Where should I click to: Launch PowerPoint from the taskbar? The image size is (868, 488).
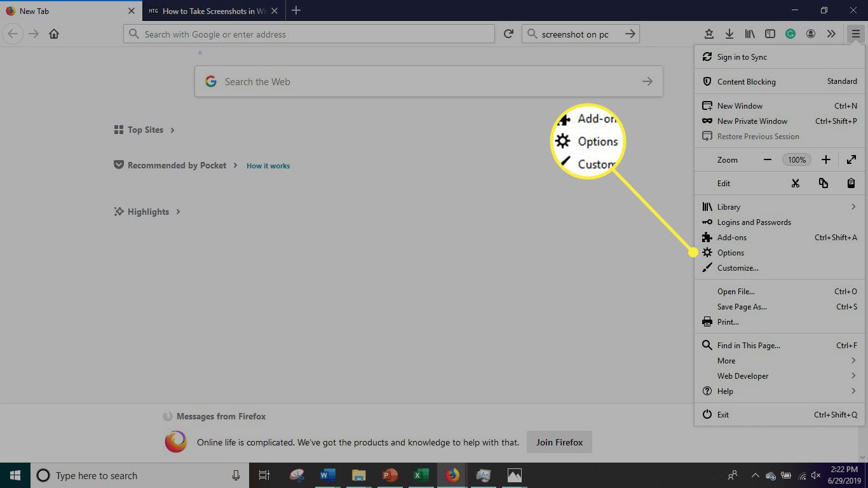tap(390, 475)
